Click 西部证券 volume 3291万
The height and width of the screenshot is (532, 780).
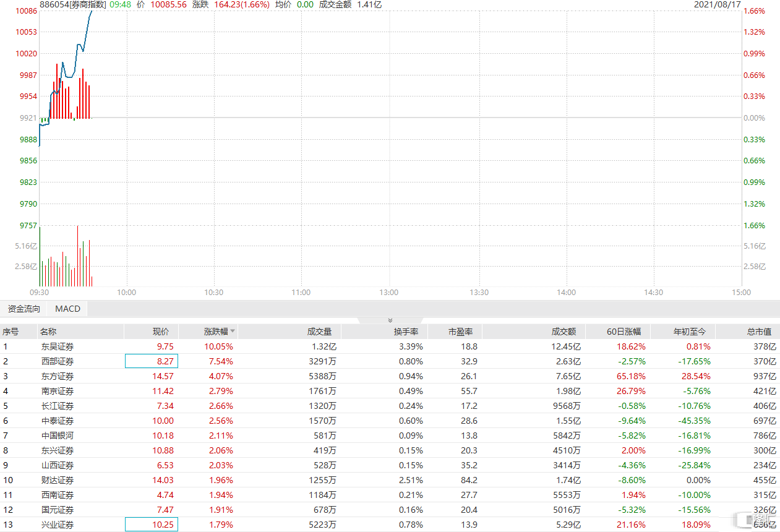tap(322, 361)
